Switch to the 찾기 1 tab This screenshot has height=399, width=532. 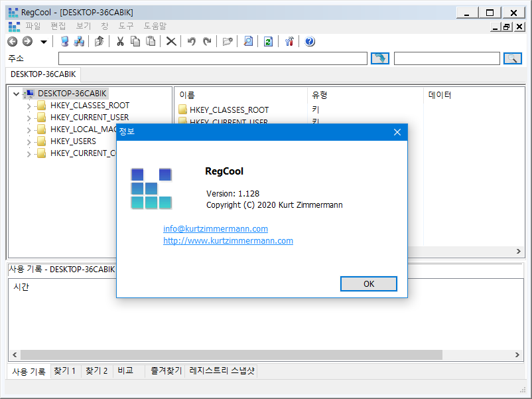64,371
